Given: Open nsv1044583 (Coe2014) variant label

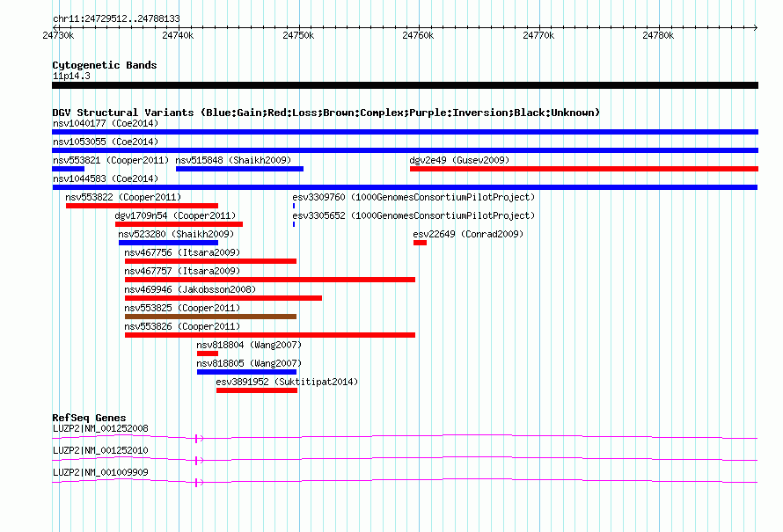Looking at the screenshot, I should tap(106, 179).
